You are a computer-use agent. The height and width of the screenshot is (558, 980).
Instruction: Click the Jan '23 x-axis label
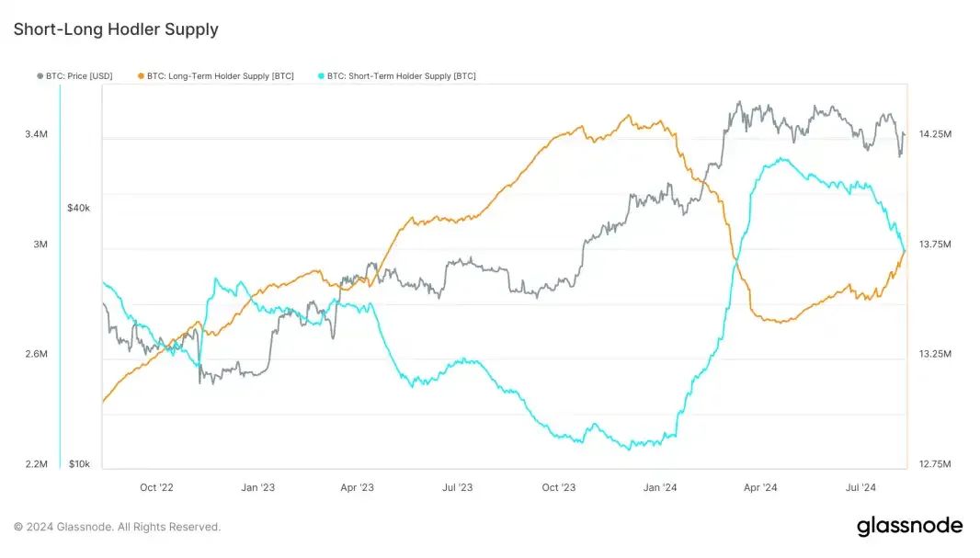click(257, 487)
